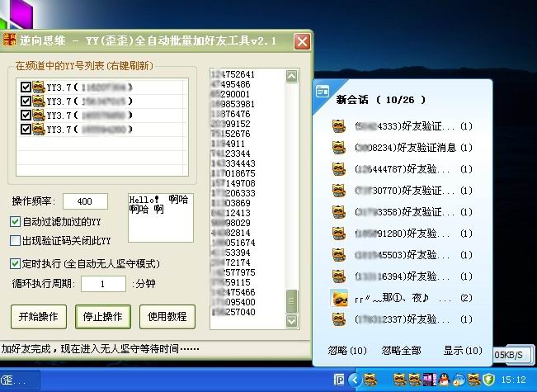Click the 15:12 taskbar clock
The image size is (537, 392).
513,380
